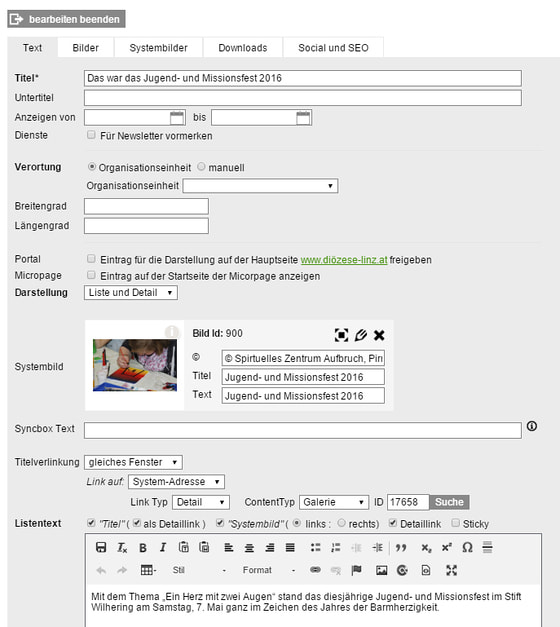This screenshot has width=560, height=627.
Task: Insert image via editor toolbar icon
Action: point(382,570)
